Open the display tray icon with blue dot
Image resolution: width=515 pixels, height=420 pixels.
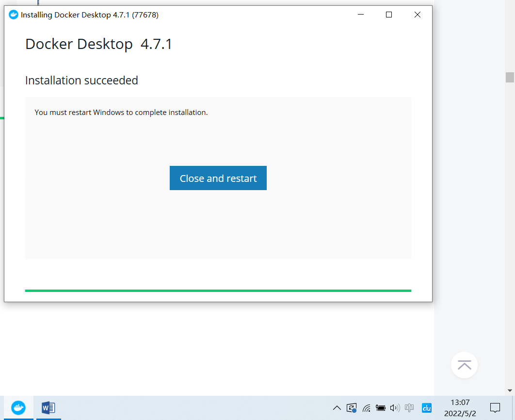tap(352, 408)
